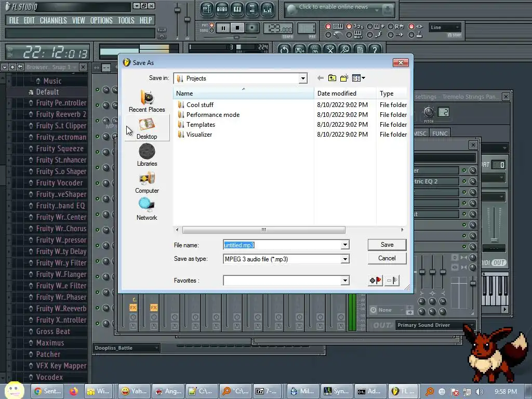
Task: Select Libraries in dialog sidebar
Action: tap(147, 155)
